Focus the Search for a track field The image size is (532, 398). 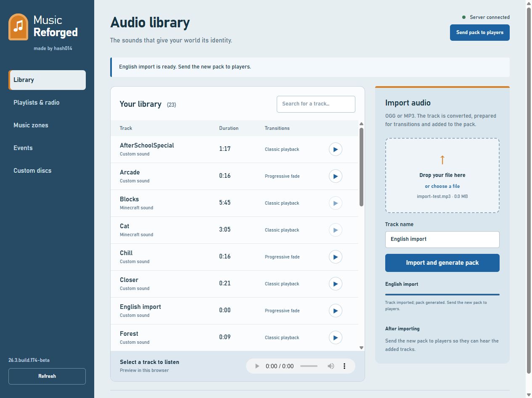click(x=316, y=104)
